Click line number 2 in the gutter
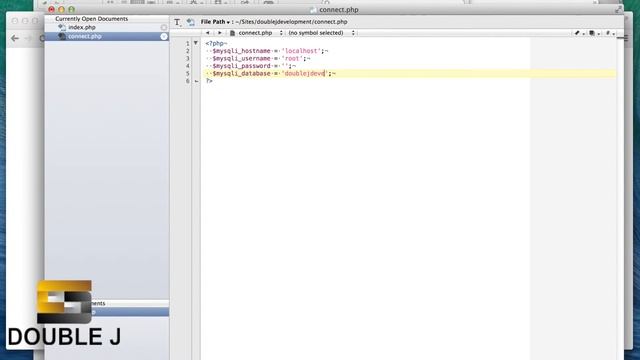Image resolution: width=640 pixels, height=360 pixels. [x=187, y=51]
